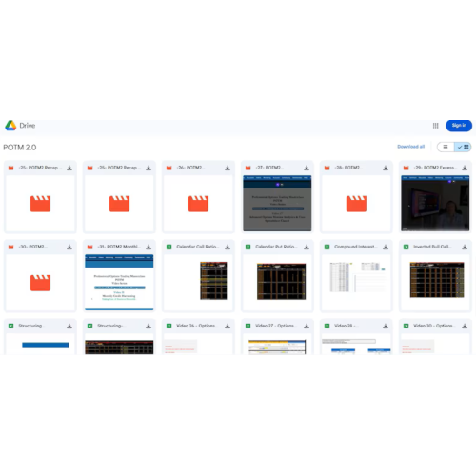
Task: Open the Compound Interest sheet preview
Action: (x=356, y=283)
